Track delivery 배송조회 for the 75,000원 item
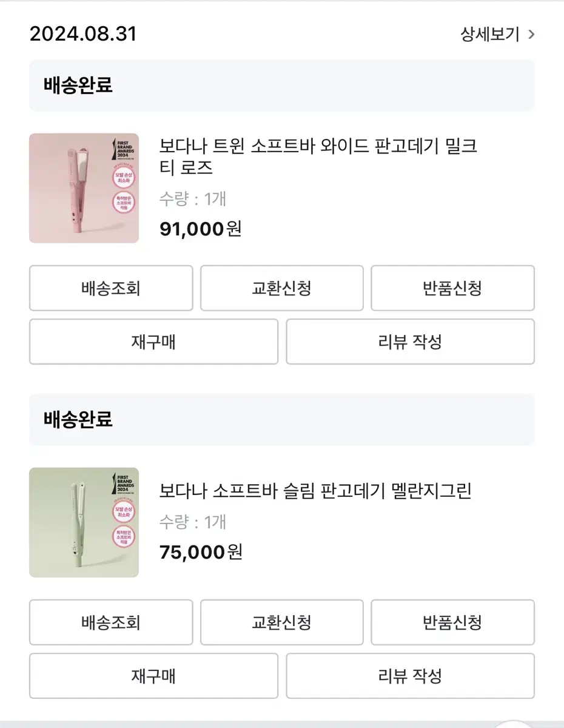Screen dimensions: 564x728 [x=111, y=622]
